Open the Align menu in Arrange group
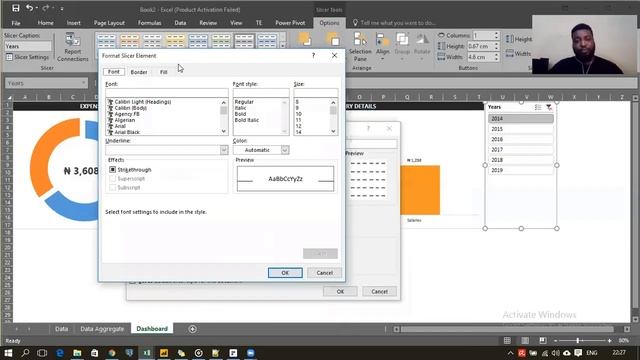The image size is (640, 360). [382, 47]
